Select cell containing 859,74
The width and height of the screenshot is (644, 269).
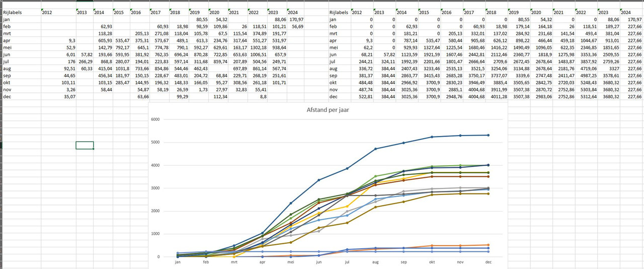tap(218, 61)
